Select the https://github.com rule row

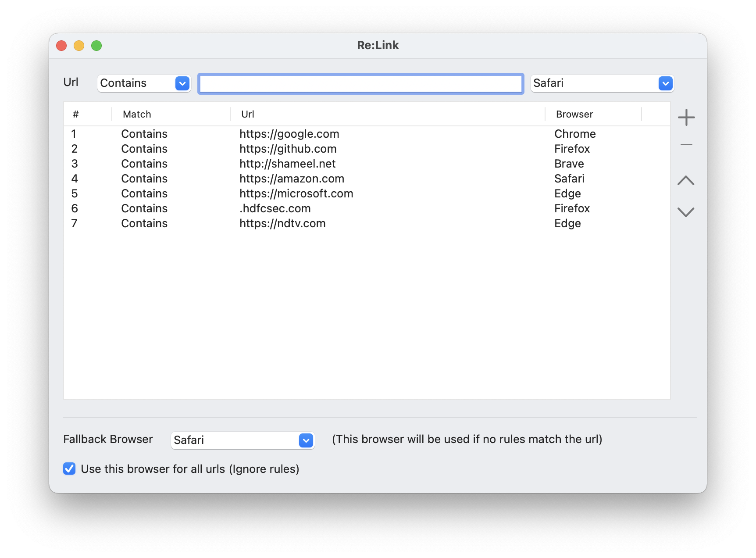click(288, 149)
